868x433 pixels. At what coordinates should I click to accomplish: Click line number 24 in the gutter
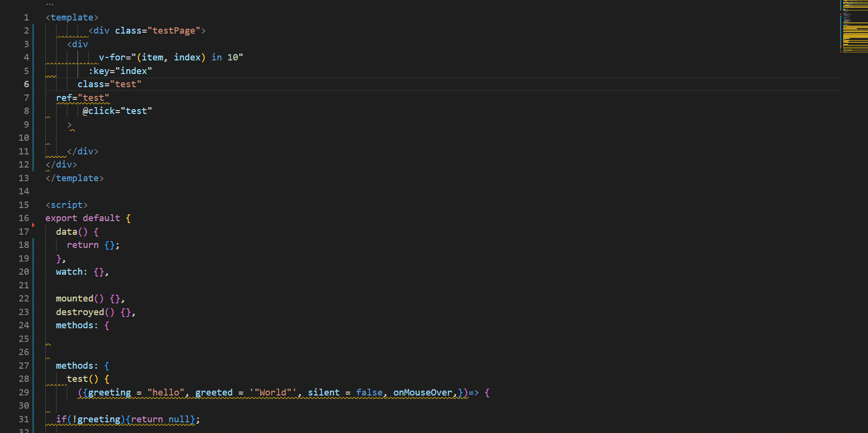pyautogui.click(x=24, y=325)
